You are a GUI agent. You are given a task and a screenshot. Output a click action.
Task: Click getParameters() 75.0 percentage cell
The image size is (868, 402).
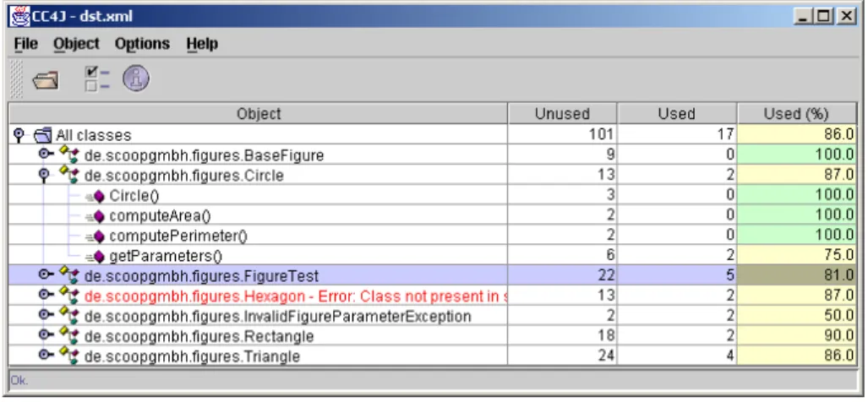click(797, 255)
